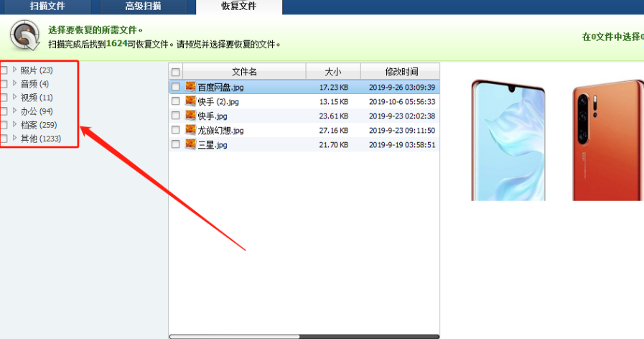Select the 视频 (11) category label

pos(37,98)
